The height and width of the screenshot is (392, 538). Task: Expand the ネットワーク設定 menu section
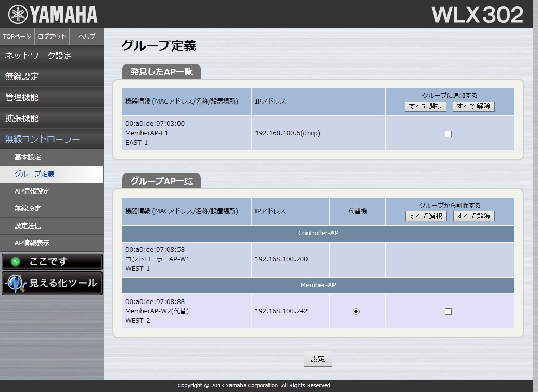click(x=52, y=56)
